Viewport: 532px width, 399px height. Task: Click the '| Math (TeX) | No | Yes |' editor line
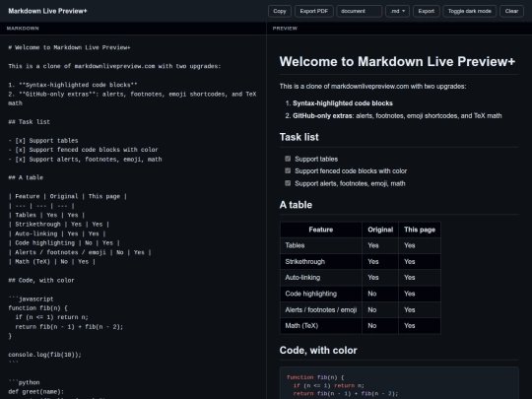(51, 262)
